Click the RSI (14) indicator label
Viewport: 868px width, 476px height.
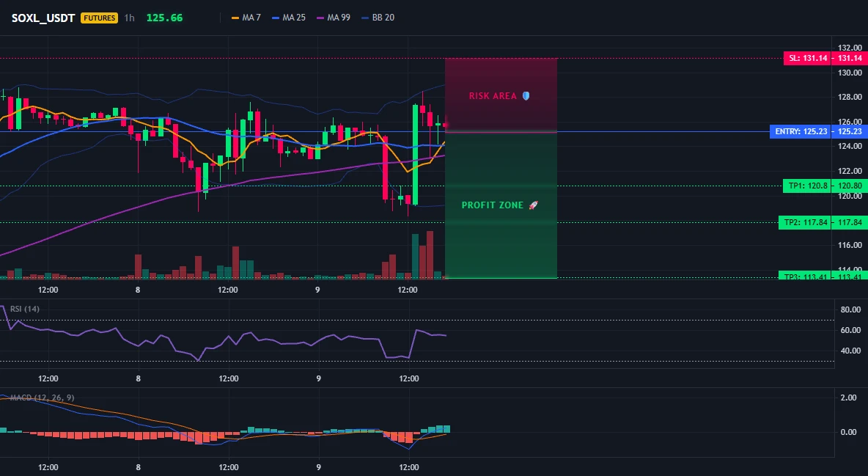coord(25,309)
